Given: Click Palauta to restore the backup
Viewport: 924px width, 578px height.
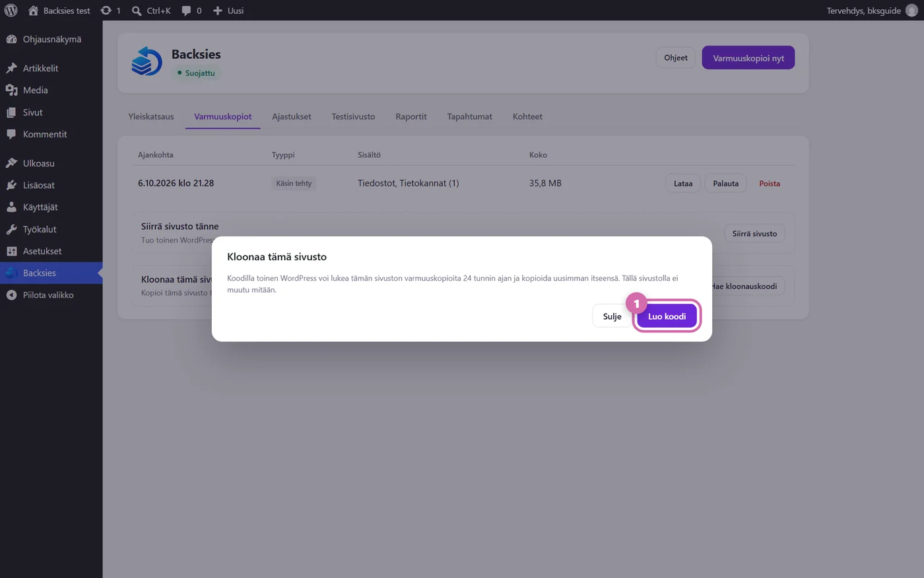Looking at the screenshot, I should click(726, 184).
